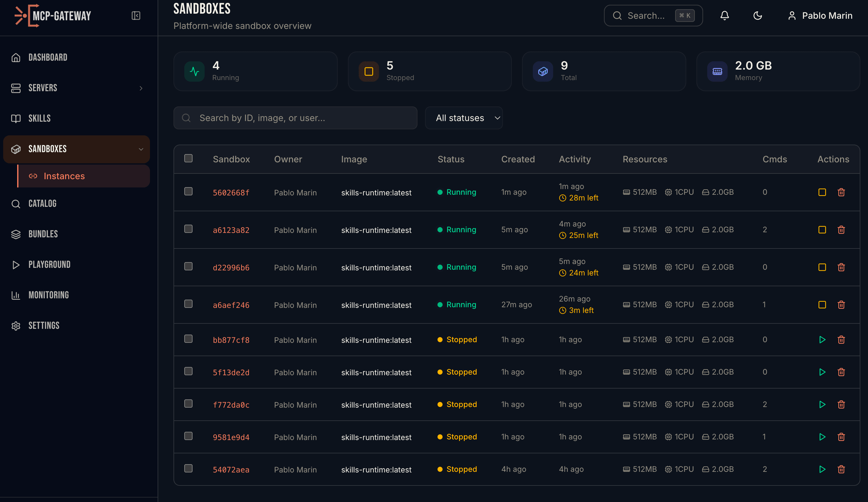Open notifications via the bell icon
Screen dimensions: 868x502
click(x=724, y=16)
